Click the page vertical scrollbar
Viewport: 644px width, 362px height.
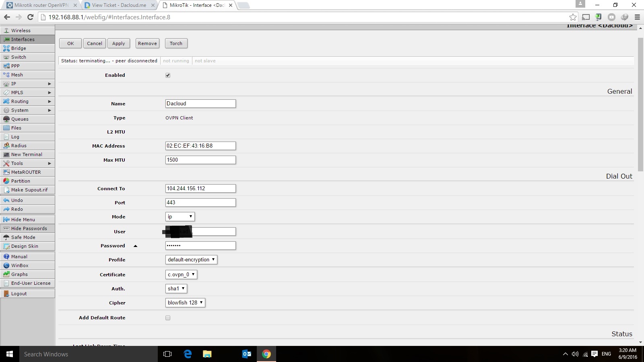click(x=640, y=105)
